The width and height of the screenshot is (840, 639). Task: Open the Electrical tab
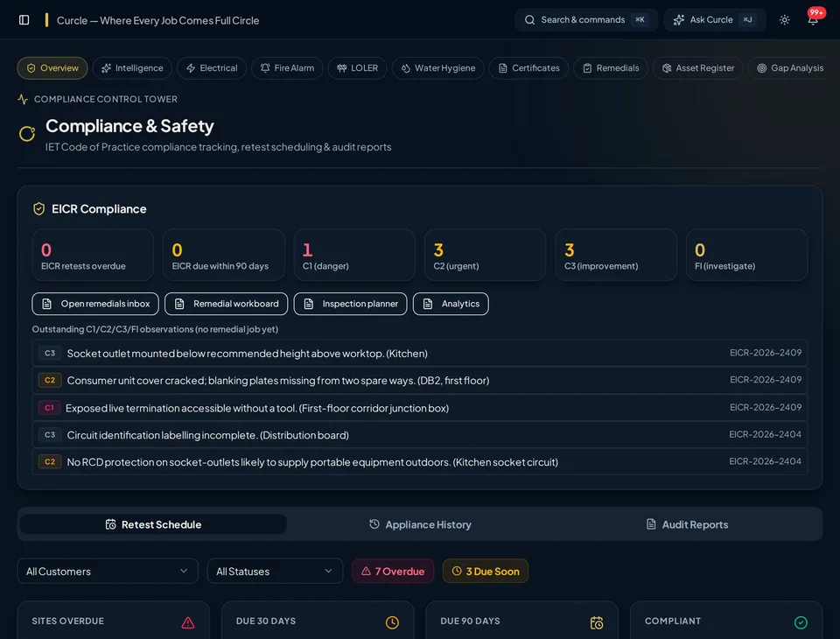(x=212, y=68)
